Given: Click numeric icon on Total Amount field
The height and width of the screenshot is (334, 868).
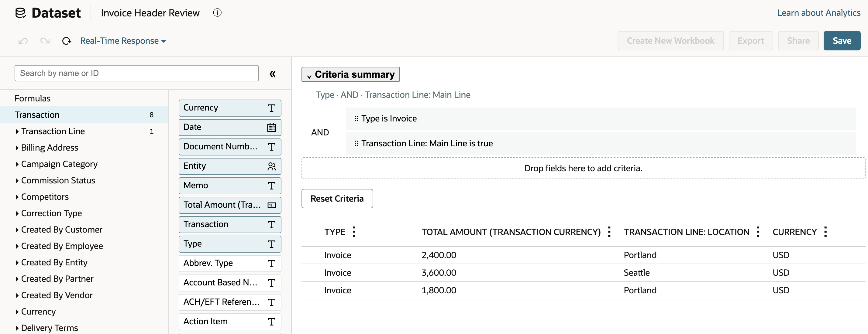Looking at the screenshot, I should [272, 205].
